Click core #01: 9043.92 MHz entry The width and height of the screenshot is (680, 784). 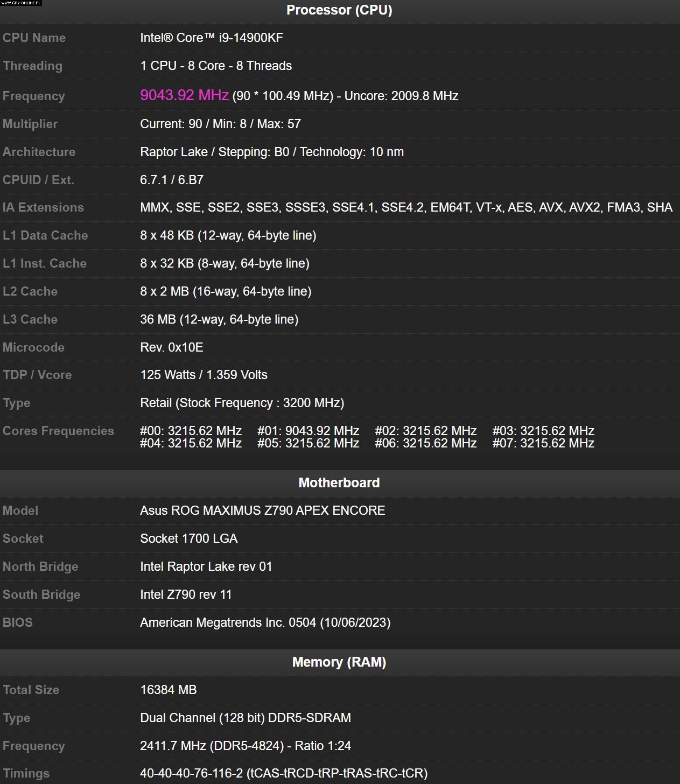(308, 431)
